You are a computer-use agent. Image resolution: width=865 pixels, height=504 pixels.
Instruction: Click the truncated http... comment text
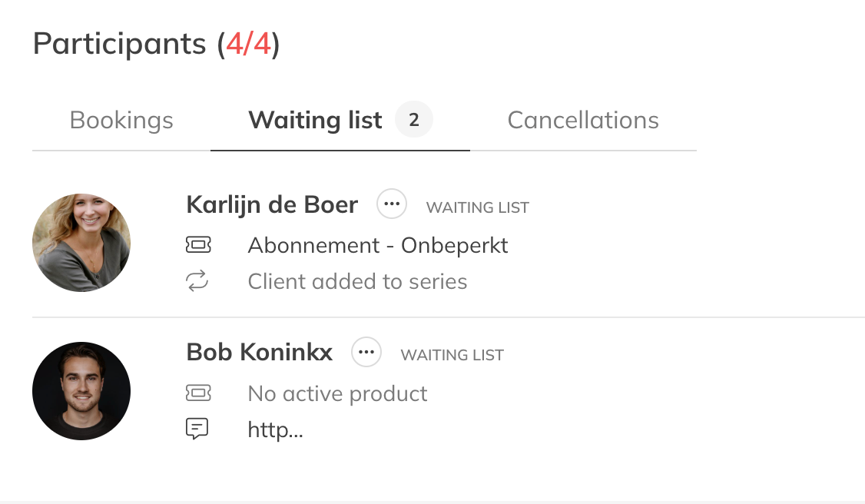pos(275,429)
